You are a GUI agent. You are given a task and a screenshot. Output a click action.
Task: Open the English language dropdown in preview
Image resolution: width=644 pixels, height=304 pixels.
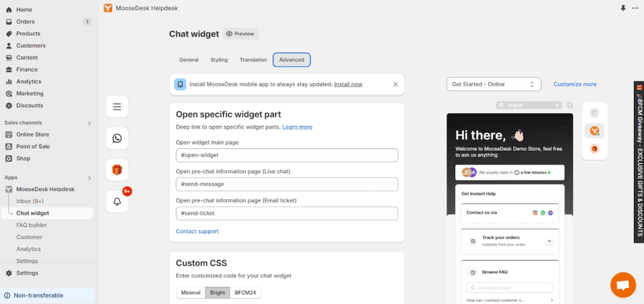pyautogui.click(x=529, y=105)
